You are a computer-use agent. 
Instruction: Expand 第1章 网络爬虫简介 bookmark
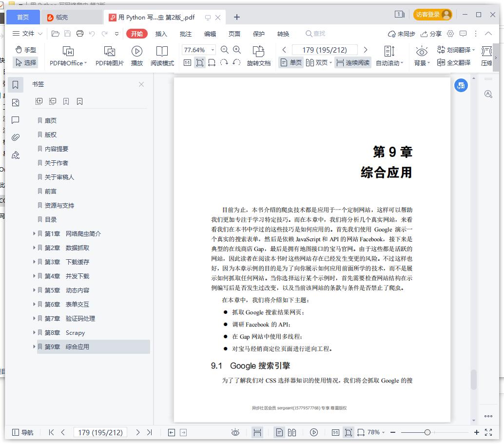[x=34, y=233]
